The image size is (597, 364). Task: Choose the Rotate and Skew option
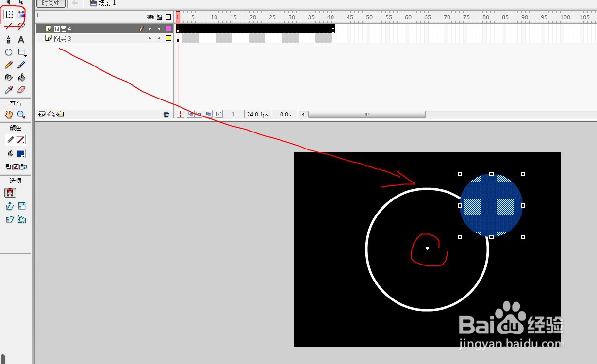click(9, 206)
